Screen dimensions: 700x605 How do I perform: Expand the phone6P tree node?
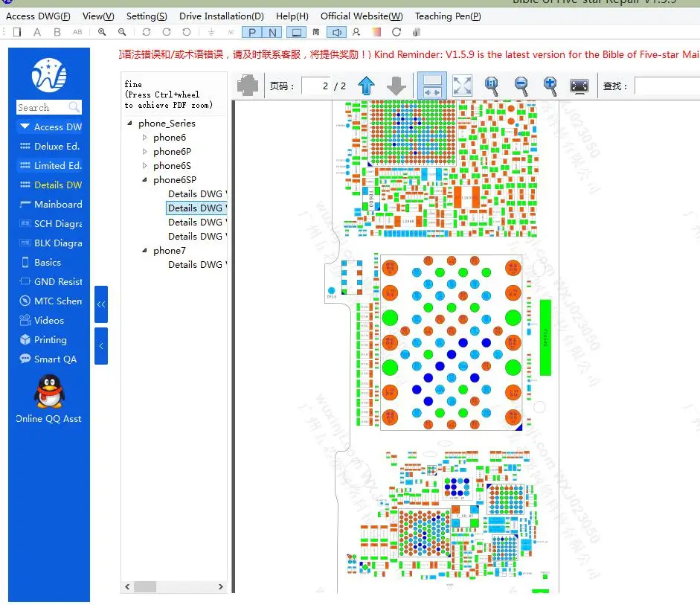144,151
